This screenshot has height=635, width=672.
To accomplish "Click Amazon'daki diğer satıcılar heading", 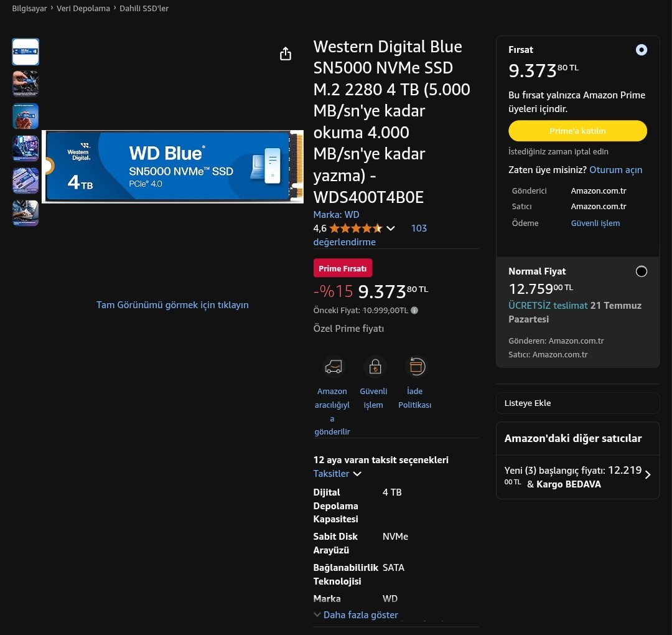I will pos(572,438).
